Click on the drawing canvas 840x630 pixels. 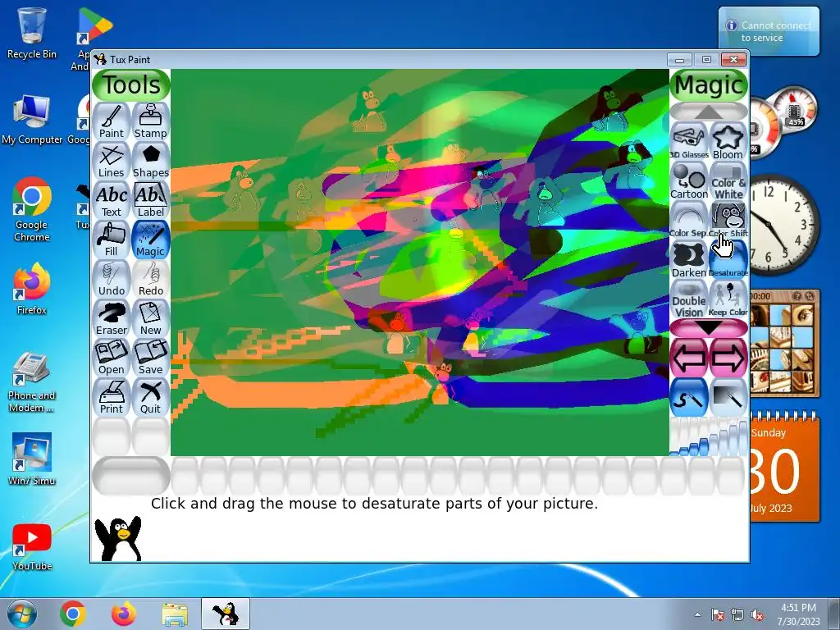click(x=419, y=262)
